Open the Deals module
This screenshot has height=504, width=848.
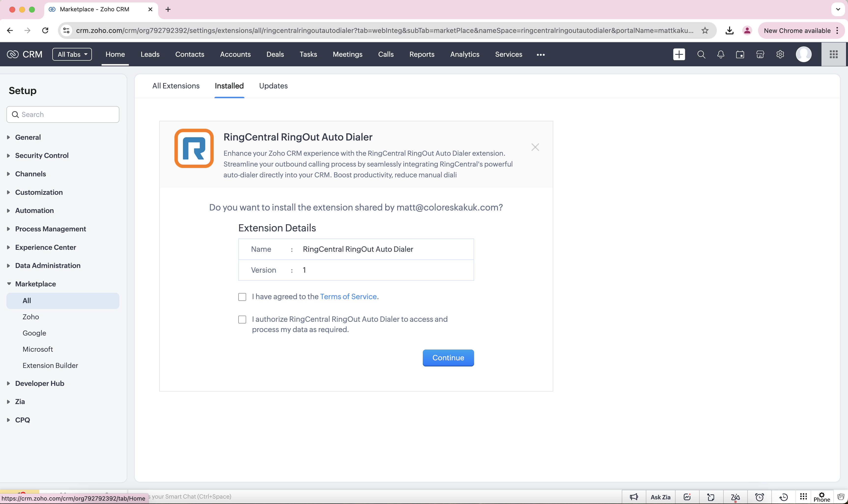275,54
